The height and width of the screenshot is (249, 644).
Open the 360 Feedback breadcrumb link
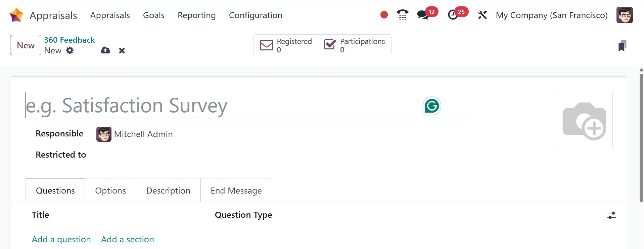click(x=70, y=40)
